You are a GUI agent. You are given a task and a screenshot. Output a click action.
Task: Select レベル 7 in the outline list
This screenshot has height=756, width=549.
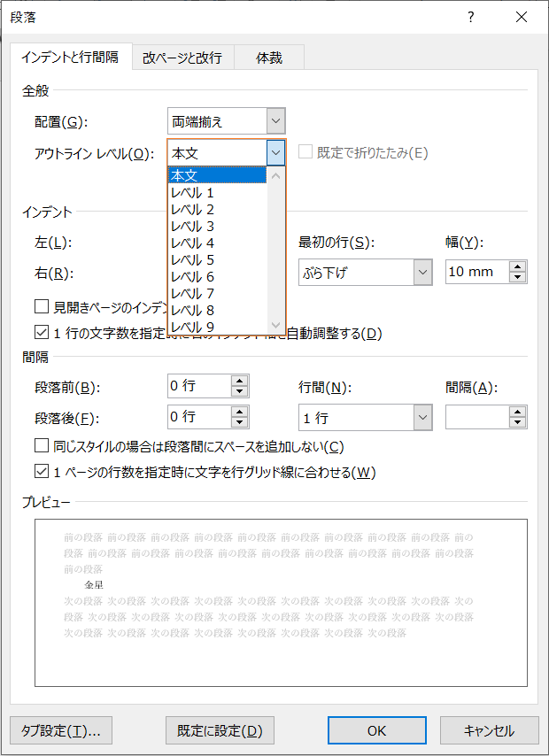(193, 293)
